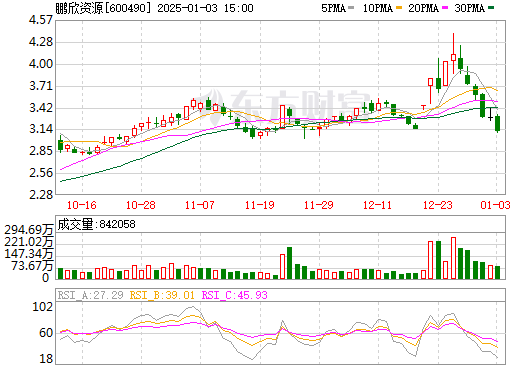Select the 11-29 date label
Viewport: 520px width, 365px height.
click(x=319, y=205)
